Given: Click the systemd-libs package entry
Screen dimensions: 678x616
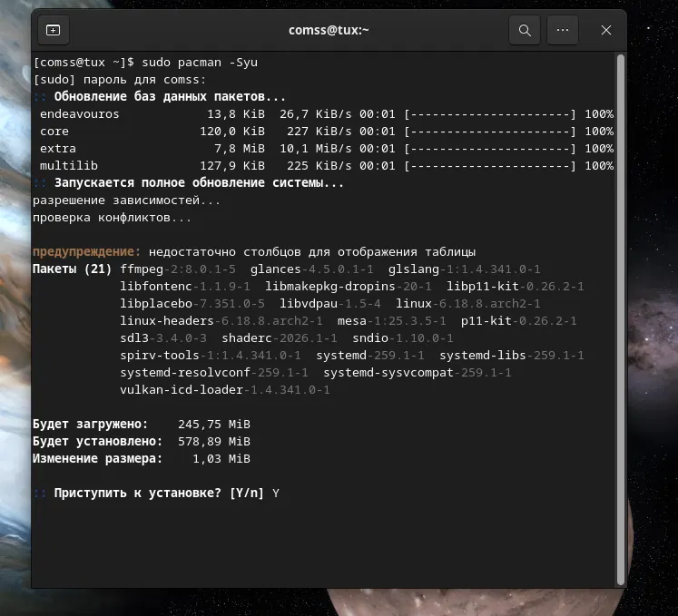Looking at the screenshot, I should click(512, 355).
